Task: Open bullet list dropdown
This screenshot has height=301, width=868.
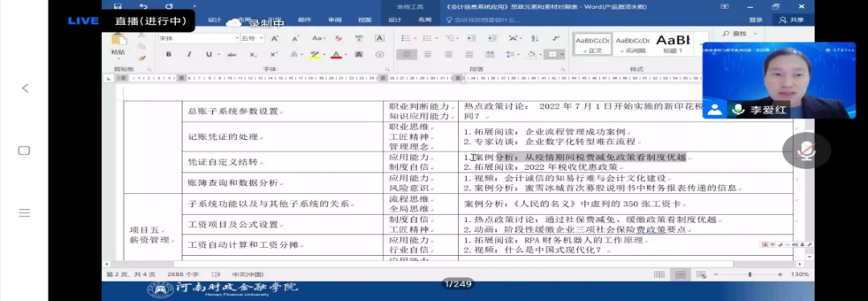Action: 416,39
